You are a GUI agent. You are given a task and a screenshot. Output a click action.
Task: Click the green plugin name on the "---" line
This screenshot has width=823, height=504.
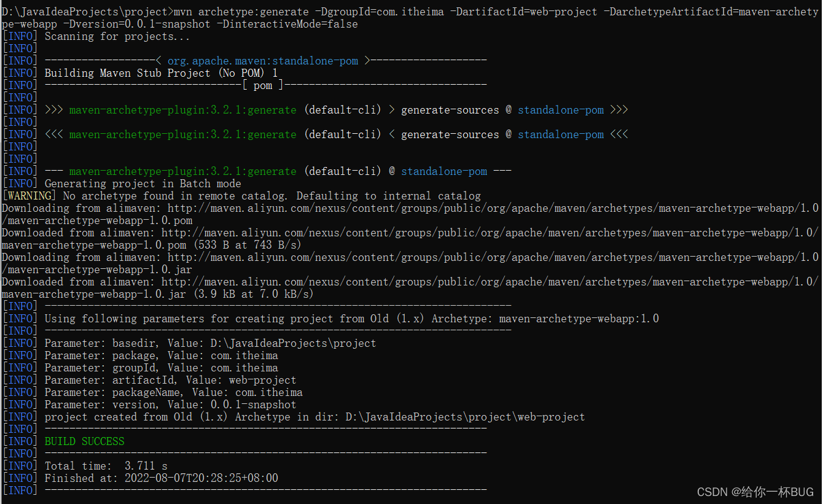point(182,171)
